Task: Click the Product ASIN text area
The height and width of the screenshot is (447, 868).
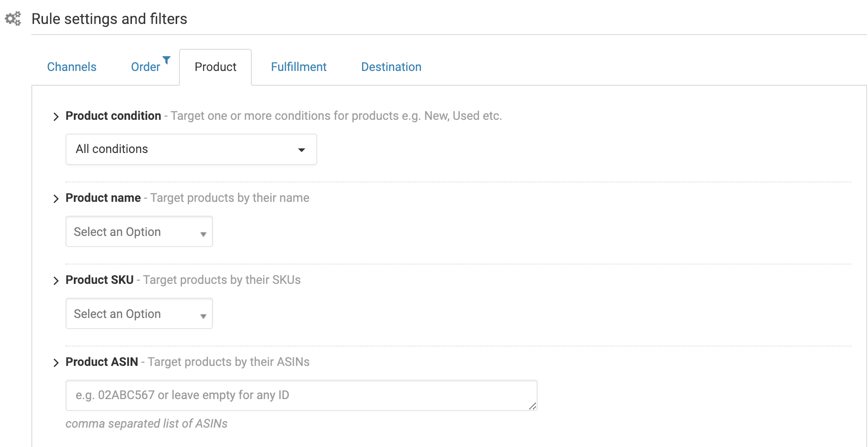Action: pos(302,395)
